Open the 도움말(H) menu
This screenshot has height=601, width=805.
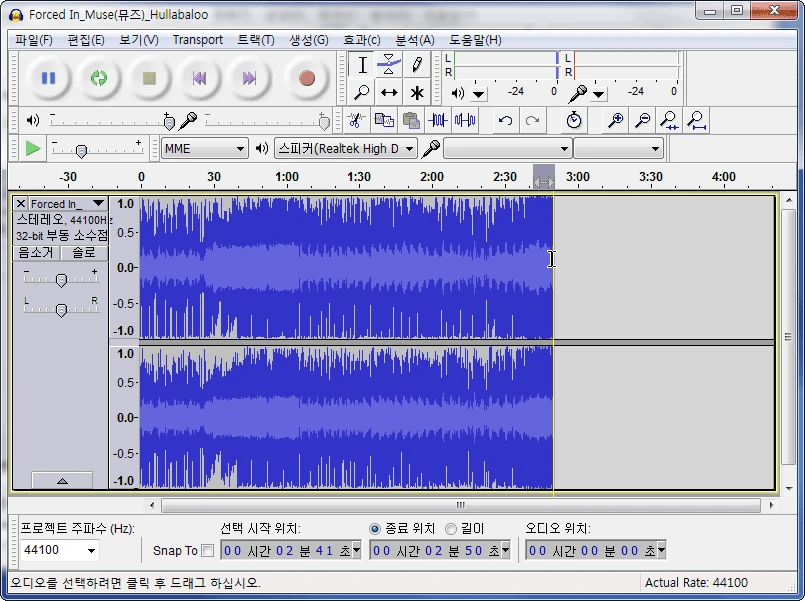(475, 40)
